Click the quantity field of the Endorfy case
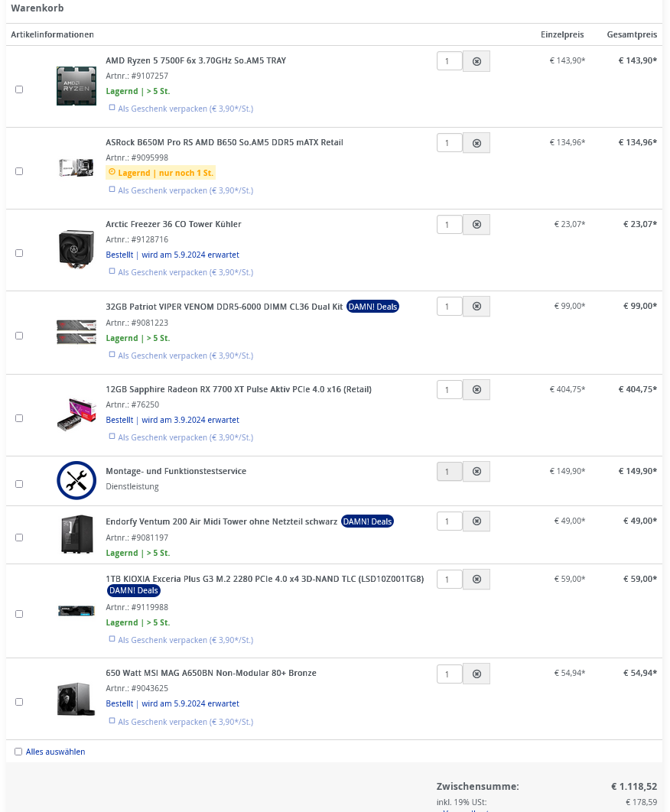 click(x=449, y=521)
